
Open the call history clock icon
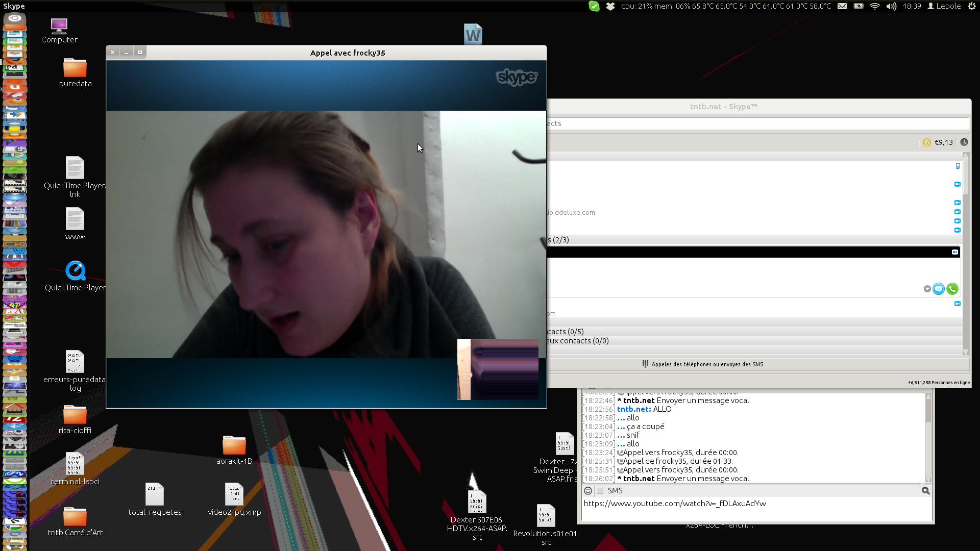[x=964, y=142]
